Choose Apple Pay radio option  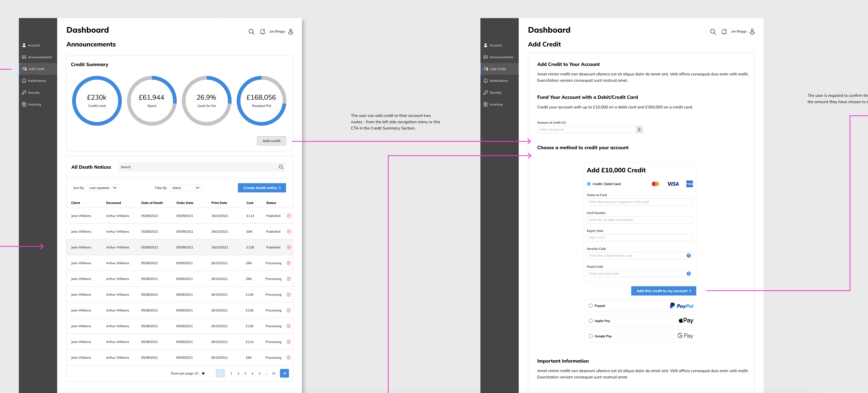point(591,321)
